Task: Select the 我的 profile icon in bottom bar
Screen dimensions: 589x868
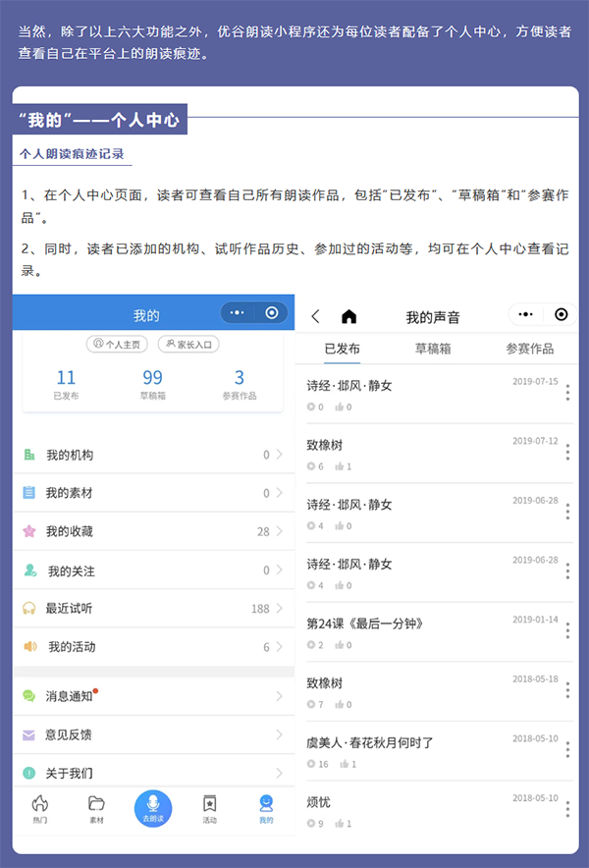Action: pos(266,807)
